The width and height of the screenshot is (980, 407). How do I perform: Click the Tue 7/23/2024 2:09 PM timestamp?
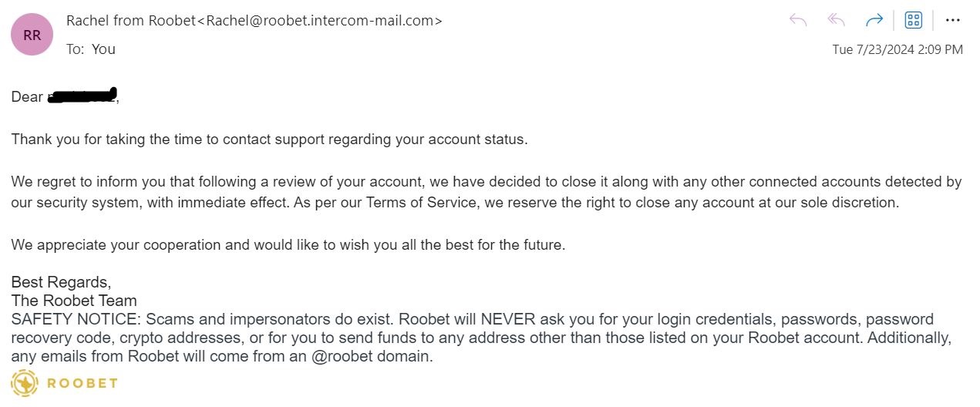pos(897,49)
